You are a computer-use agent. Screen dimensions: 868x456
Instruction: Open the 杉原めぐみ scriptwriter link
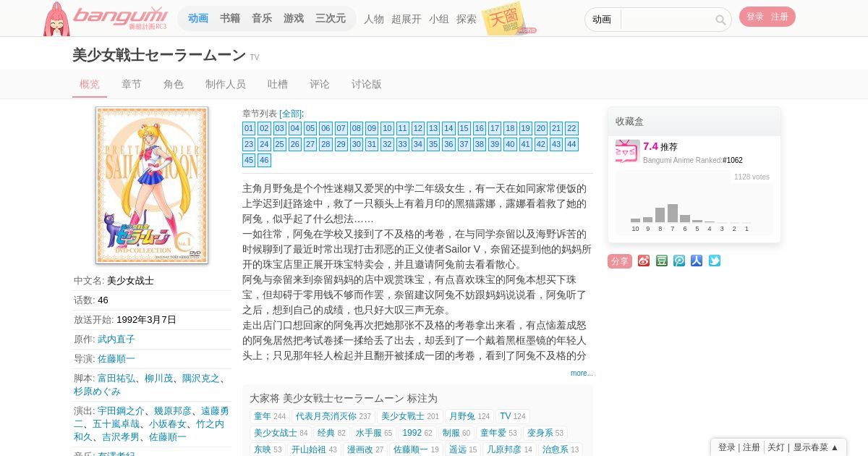[x=97, y=391]
